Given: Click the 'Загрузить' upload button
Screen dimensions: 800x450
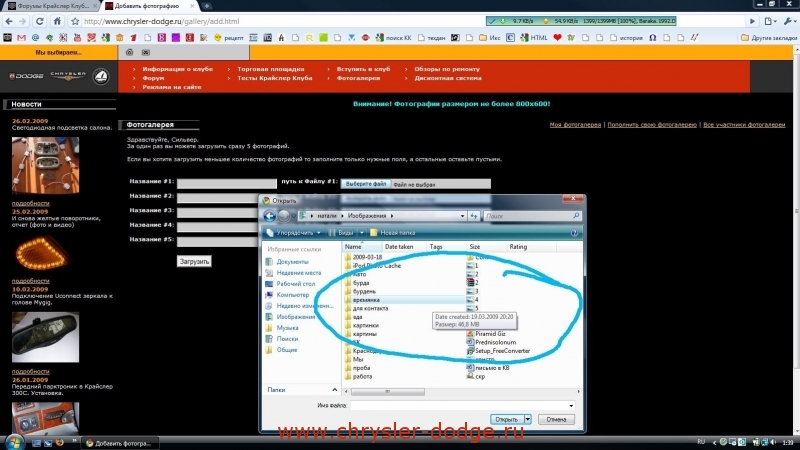Looking at the screenshot, I should click(194, 261).
